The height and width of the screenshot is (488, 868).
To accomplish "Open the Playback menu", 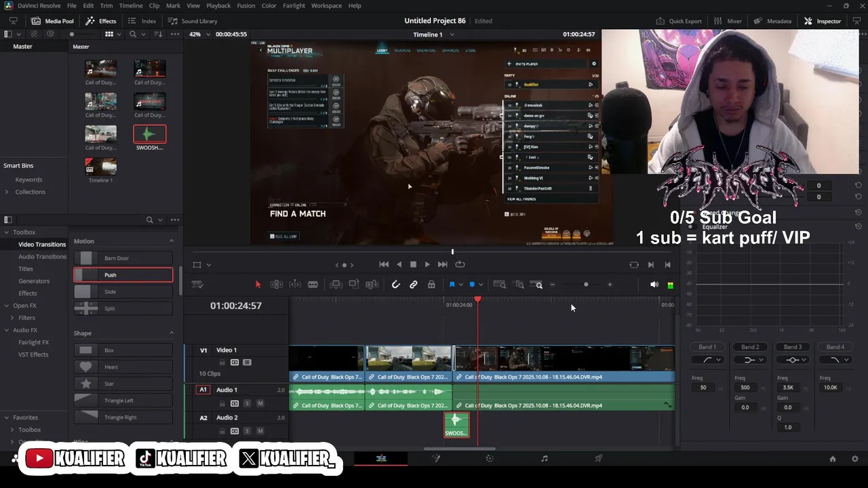I will (218, 5).
